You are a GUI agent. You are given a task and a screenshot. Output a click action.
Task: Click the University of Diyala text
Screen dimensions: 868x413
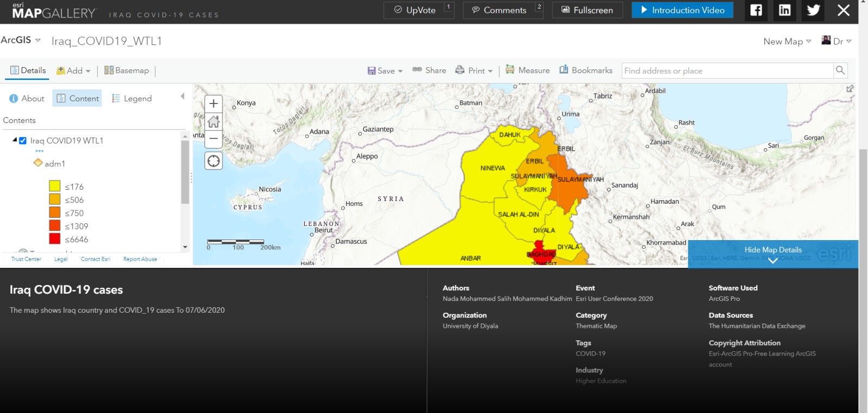(x=470, y=326)
